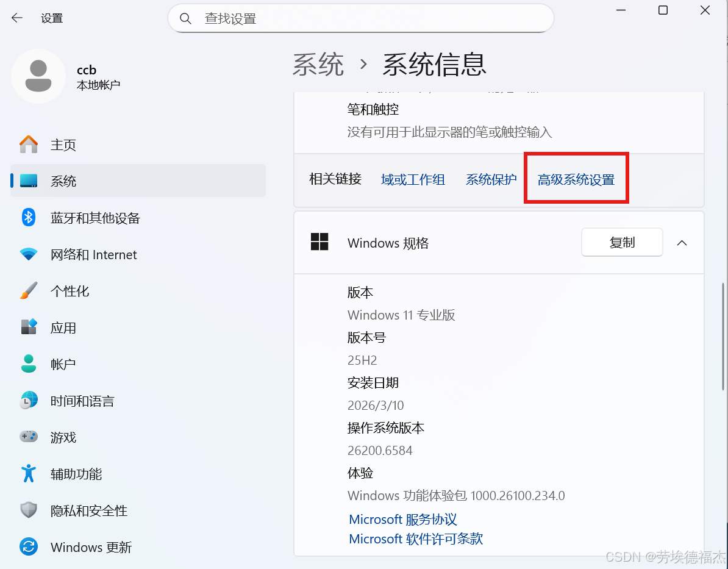Click the Bluetooth icon in sidebar
Screen dimensions: 728x569
click(29, 217)
